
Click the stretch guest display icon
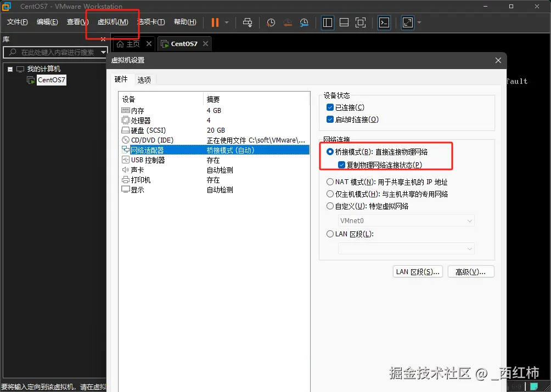tap(408, 22)
